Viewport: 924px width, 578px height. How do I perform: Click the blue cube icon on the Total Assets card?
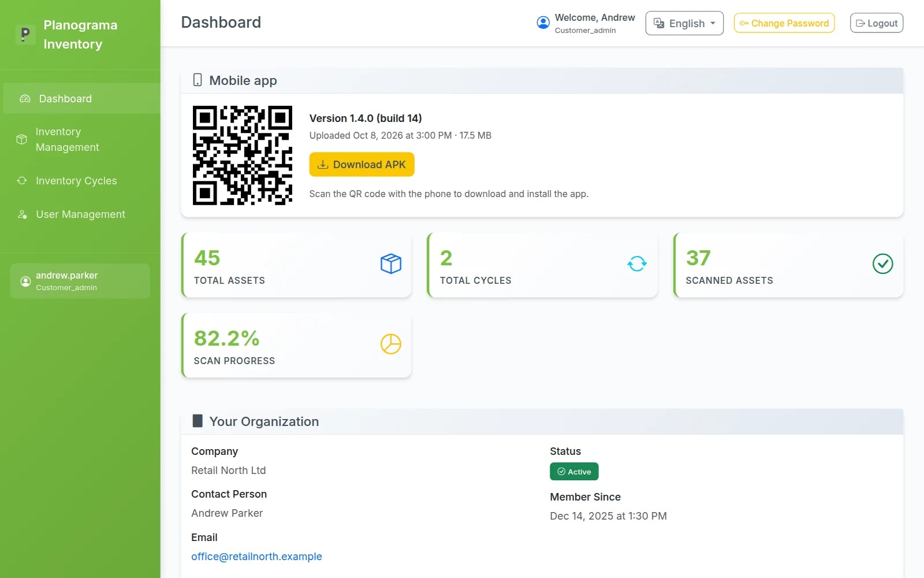click(x=391, y=264)
